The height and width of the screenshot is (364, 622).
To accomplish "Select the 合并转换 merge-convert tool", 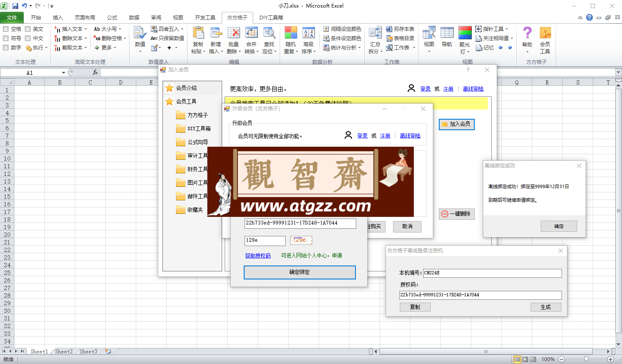I will point(251,41).
